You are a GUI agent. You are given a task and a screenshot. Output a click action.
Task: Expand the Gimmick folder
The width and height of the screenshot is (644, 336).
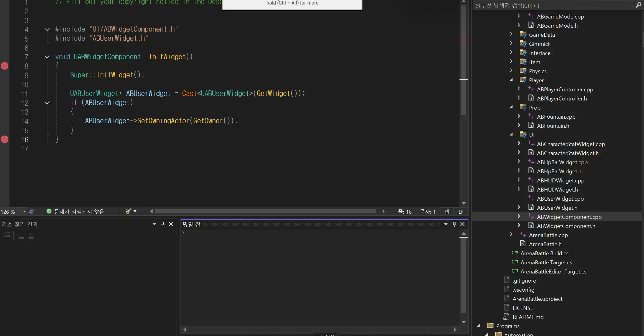(x=511, y=43)
